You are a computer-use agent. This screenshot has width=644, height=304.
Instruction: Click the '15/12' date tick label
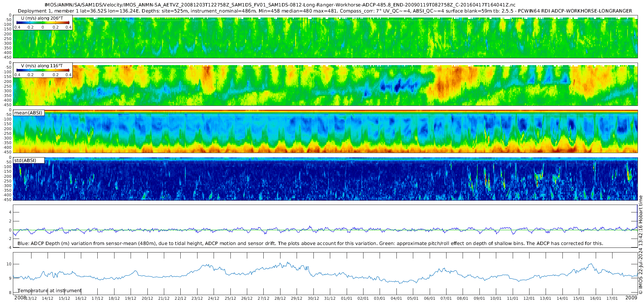[64, 299]
